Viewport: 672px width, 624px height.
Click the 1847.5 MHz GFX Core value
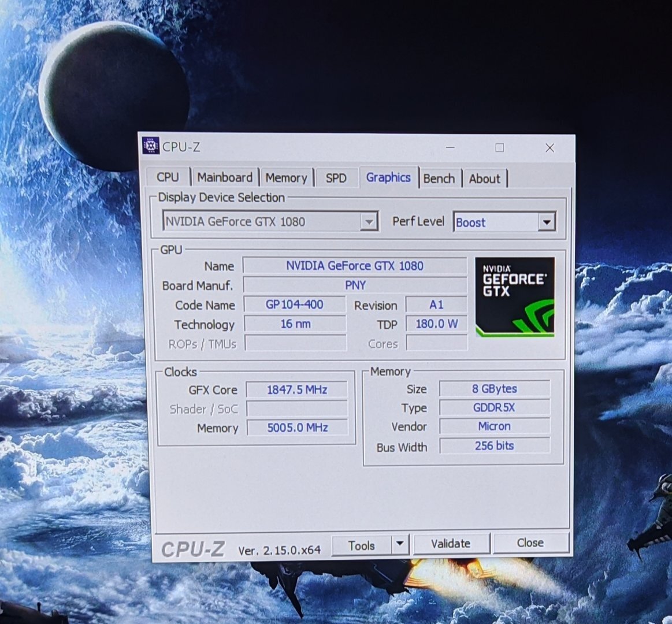[297, 389]
